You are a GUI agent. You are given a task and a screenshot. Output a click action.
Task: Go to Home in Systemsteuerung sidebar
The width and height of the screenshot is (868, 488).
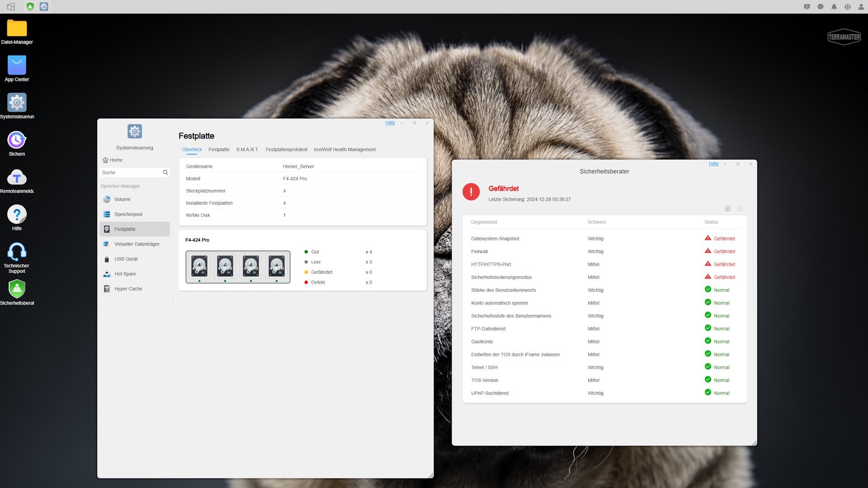[113, 160]
